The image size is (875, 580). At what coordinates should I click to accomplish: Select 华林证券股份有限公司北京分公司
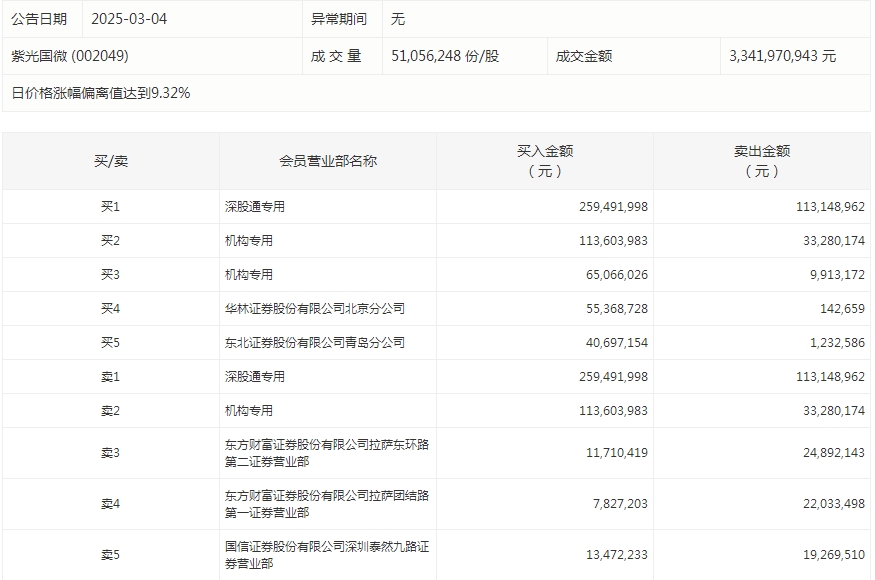pyautogui.click(x=315, y=309)
